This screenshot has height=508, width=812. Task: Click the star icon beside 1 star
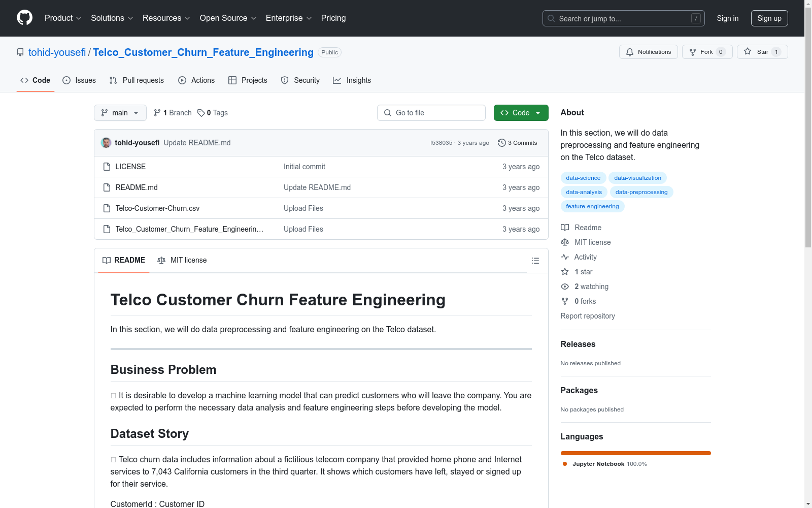(565, 272)
